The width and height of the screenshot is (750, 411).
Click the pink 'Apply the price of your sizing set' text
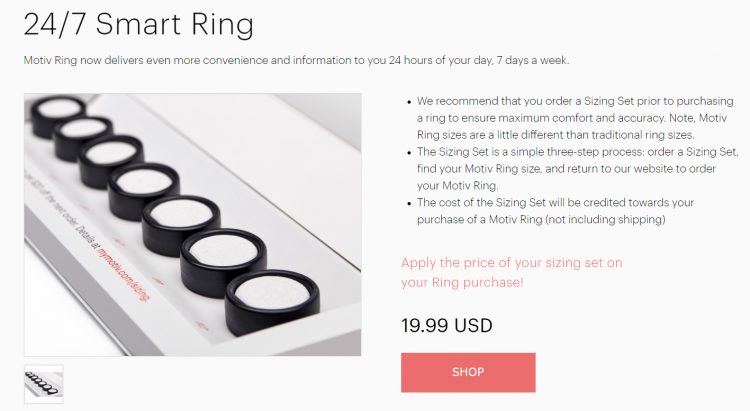[511, 272]
